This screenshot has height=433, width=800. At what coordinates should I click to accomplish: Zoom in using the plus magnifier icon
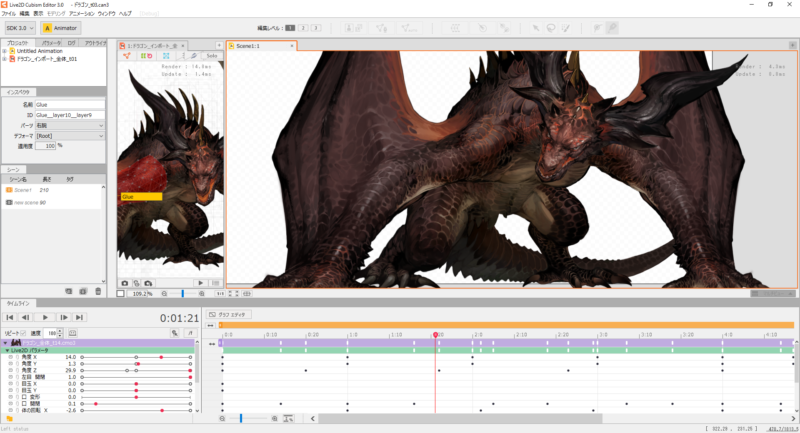coord(202,294)
